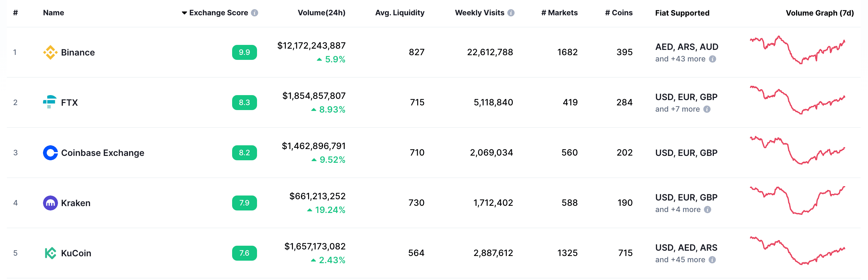Open FTX's 7d volume graph
This screenshot has height=280, width=868.
click(797, 100)
